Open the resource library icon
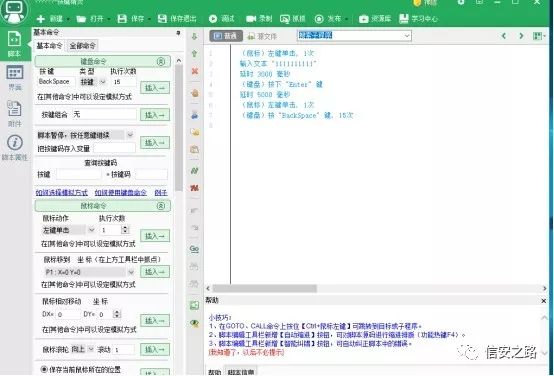The width and height of the screenshot is (554, 376). tap(364, 19)
